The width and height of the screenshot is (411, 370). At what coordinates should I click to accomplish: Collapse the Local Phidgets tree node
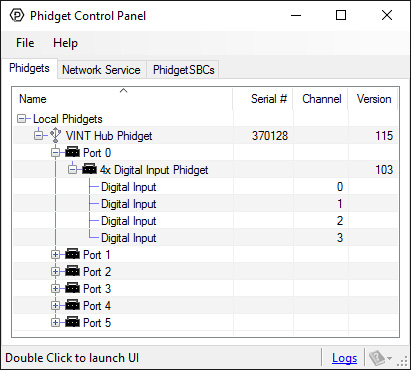tap(21, 119)
